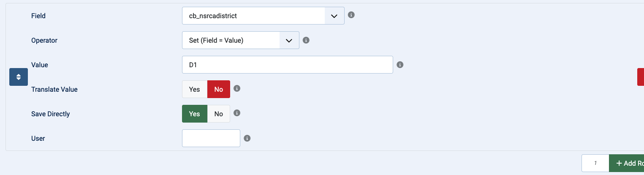Click the red remove row button
Screen dimensions: 644x175
(641, 77)
